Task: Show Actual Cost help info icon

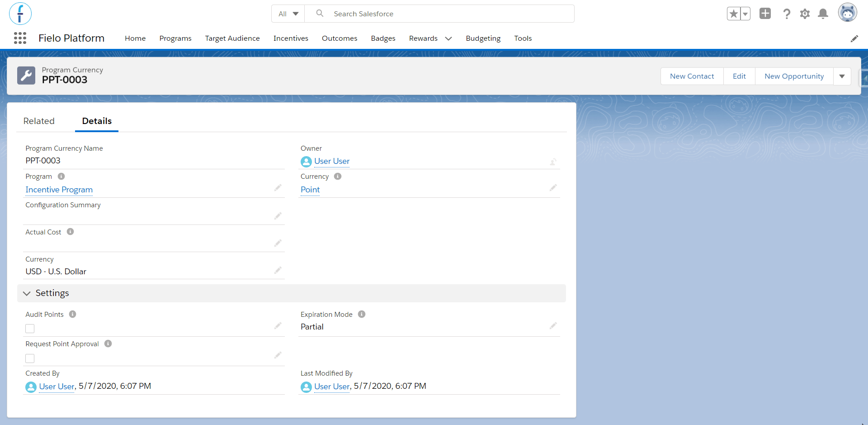Action: pos(70,232)
